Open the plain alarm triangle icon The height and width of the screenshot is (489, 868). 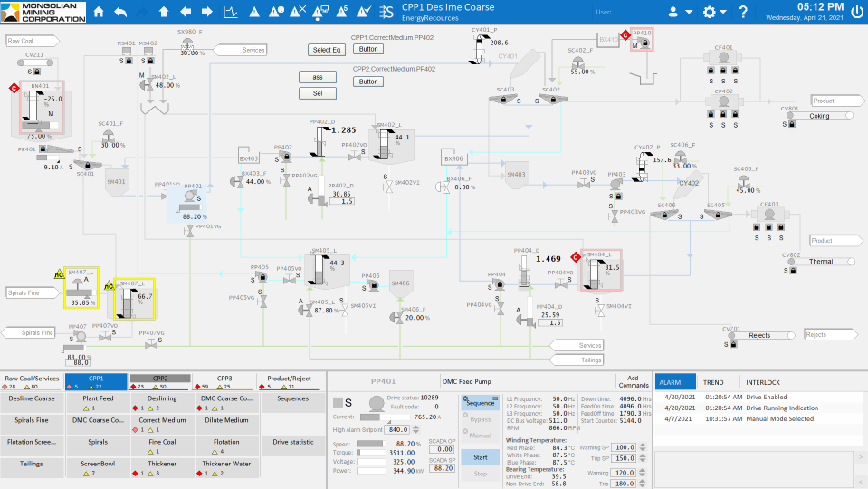[x=254, y=12]
